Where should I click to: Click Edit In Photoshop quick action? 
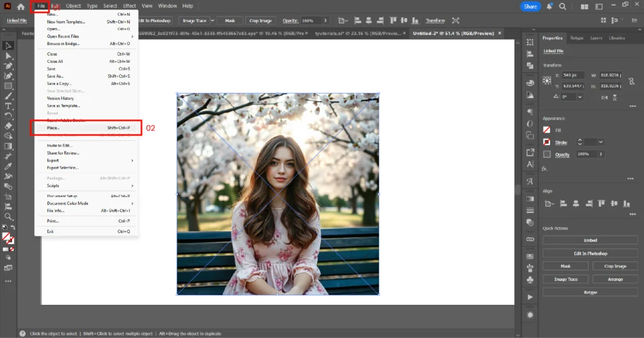pos(590,254)
